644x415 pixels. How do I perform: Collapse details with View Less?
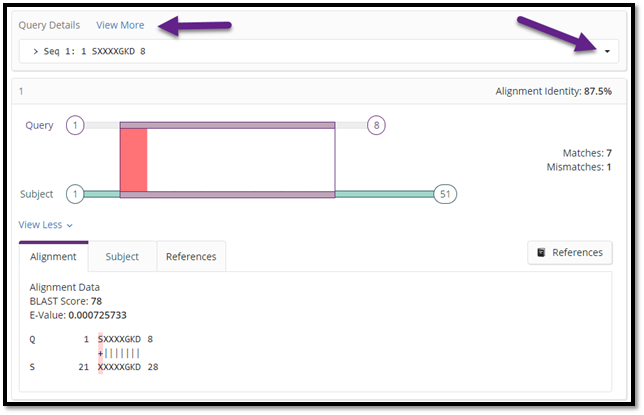tap(45, 225)
